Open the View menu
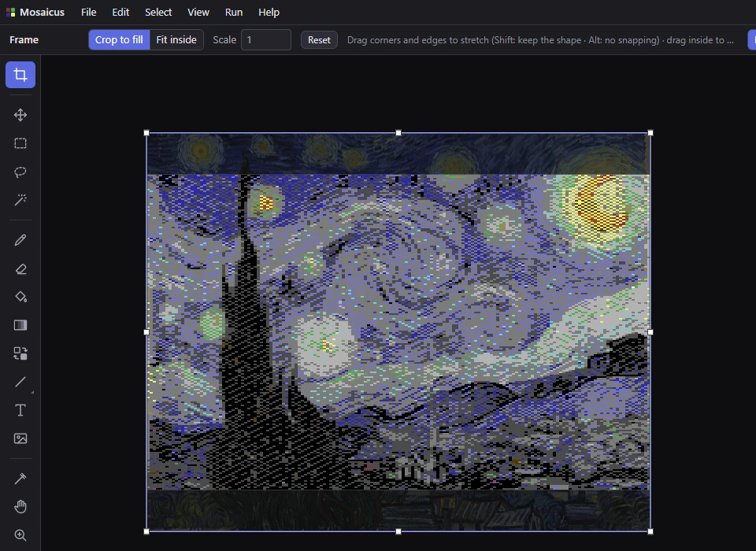 pyautogui.click(x=198, y=12)
